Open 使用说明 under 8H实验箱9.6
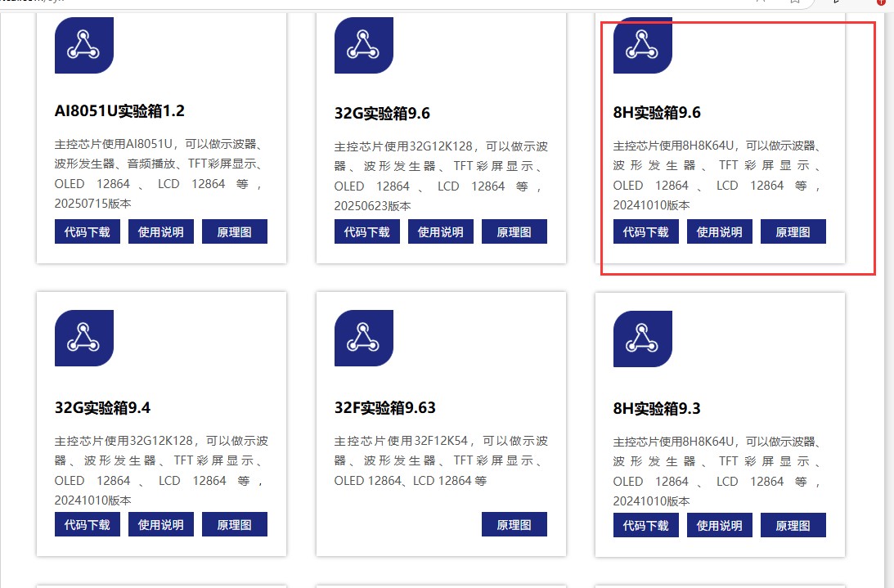 [x=720, y=231]
